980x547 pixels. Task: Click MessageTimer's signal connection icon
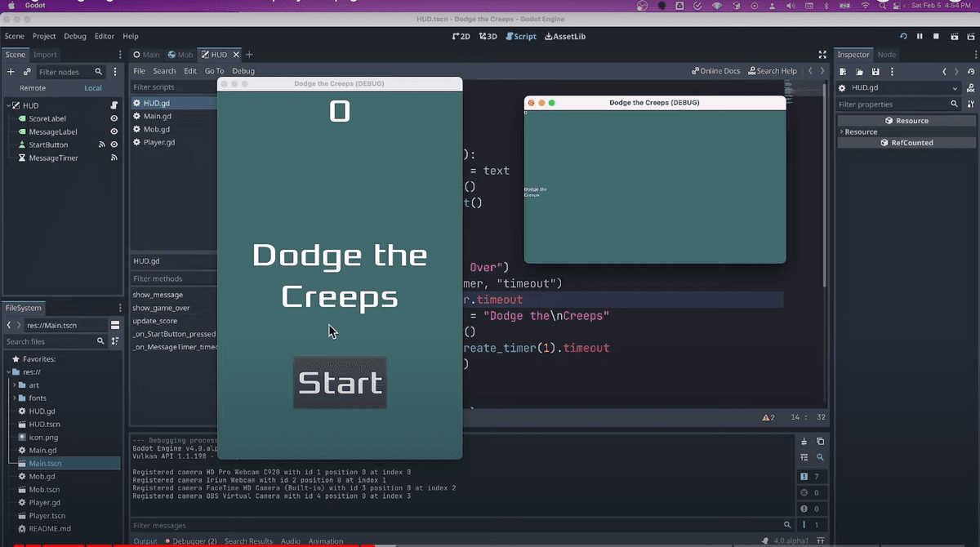pyautogui.click(x=114, y=158)
